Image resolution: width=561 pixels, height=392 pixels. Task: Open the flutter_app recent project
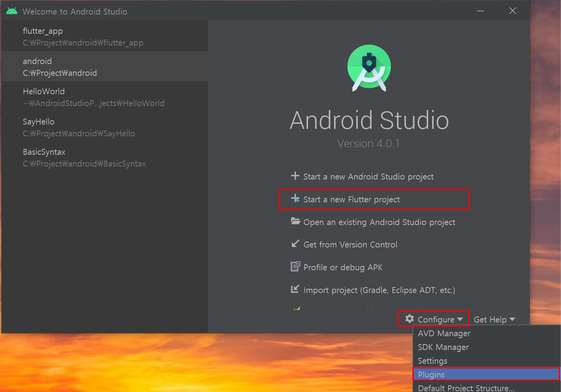tap(105, 36)
